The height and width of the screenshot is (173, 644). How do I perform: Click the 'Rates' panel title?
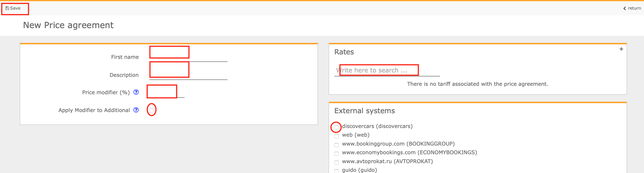[344, 52]
